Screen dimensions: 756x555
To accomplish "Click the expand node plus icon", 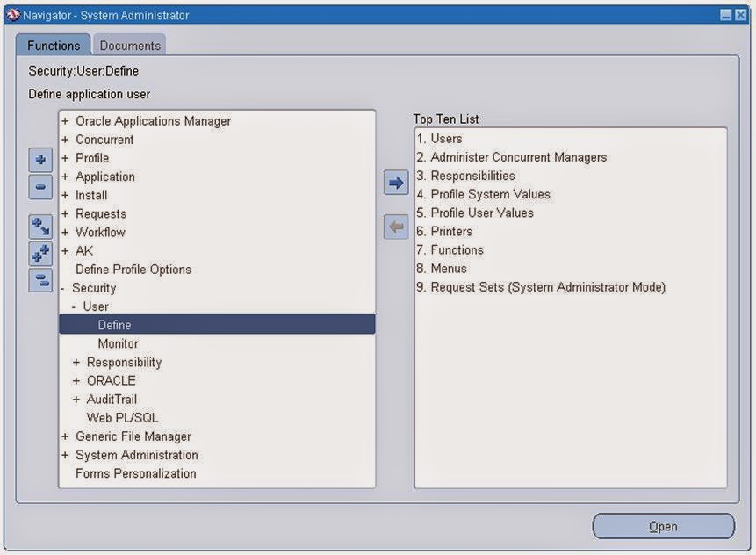I will click(40, 160).
